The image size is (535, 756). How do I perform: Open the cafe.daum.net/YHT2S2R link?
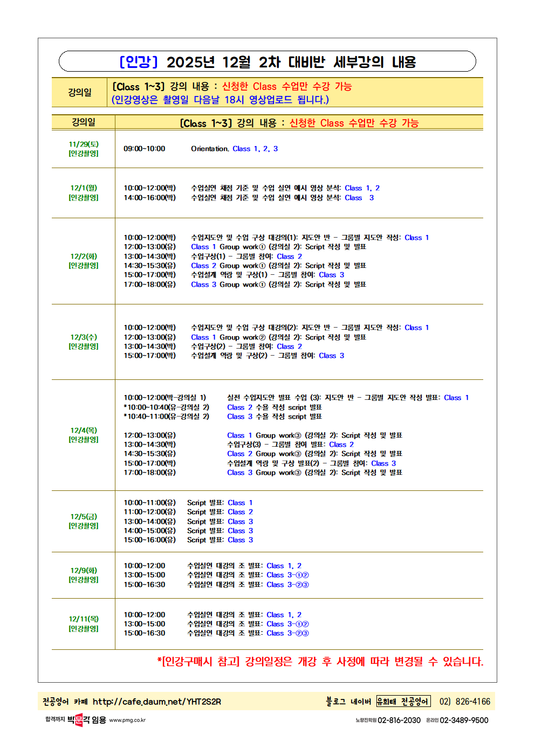pyautogui.click(x=156, y=702)
